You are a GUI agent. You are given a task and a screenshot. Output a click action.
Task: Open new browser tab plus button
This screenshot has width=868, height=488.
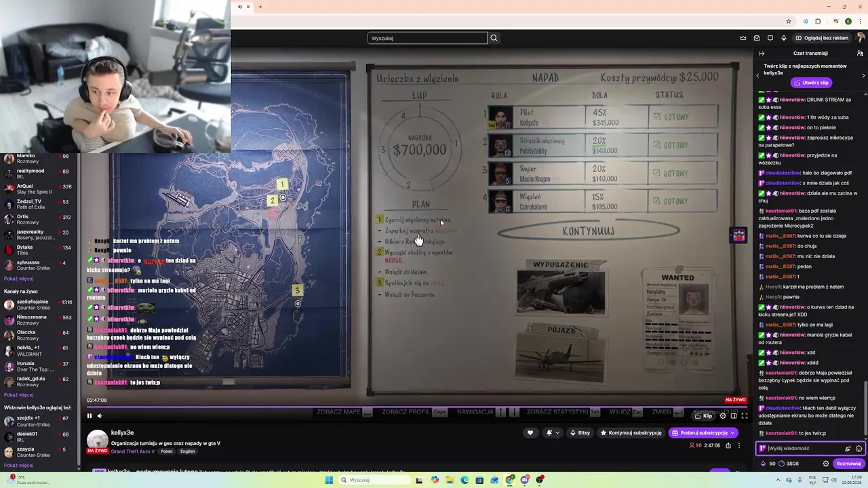pyautogui.click(x=260, y=7)
